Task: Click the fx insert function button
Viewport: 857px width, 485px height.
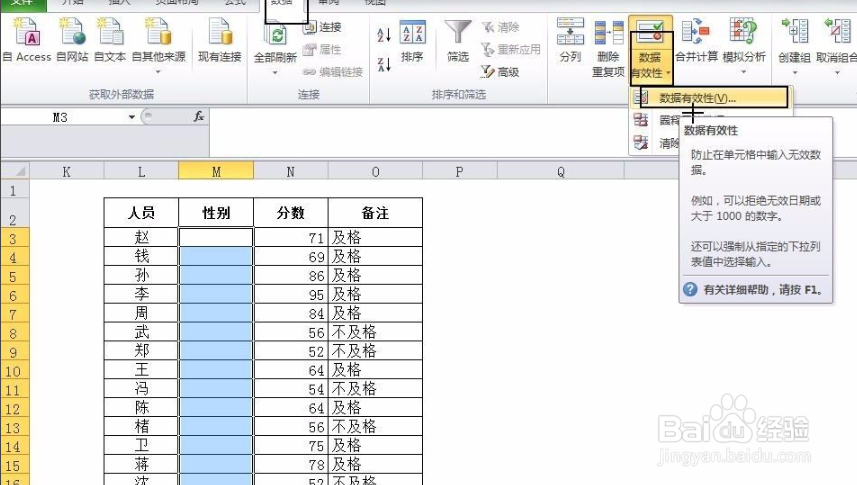Action: (x=199, y=116)
